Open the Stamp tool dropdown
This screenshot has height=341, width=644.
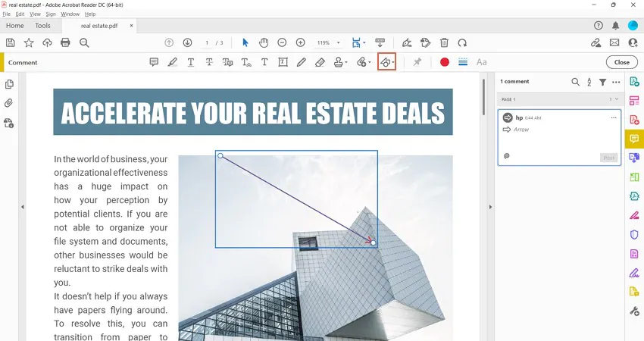[340, 62]
